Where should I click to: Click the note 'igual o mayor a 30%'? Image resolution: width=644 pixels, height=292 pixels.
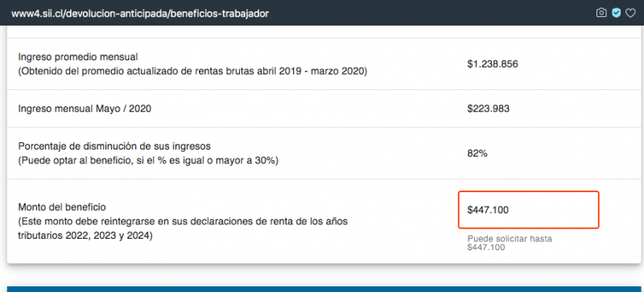tap(148, 161)
